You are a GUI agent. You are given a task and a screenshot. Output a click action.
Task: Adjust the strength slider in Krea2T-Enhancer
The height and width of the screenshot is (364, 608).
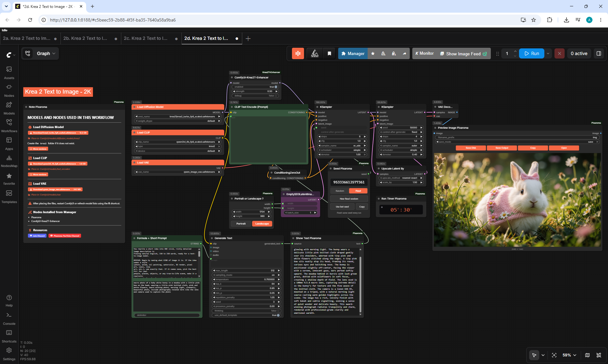pyautogui.click(x=255, y=91)
